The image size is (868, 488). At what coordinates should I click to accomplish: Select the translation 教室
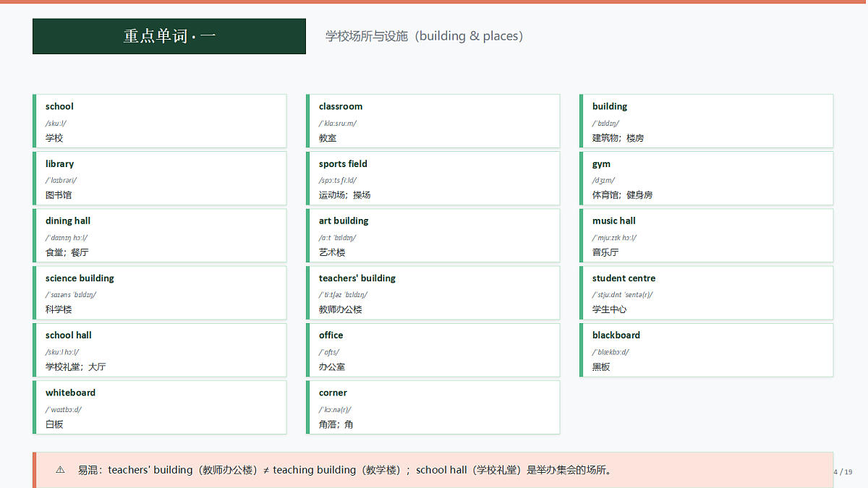[328, 138]
